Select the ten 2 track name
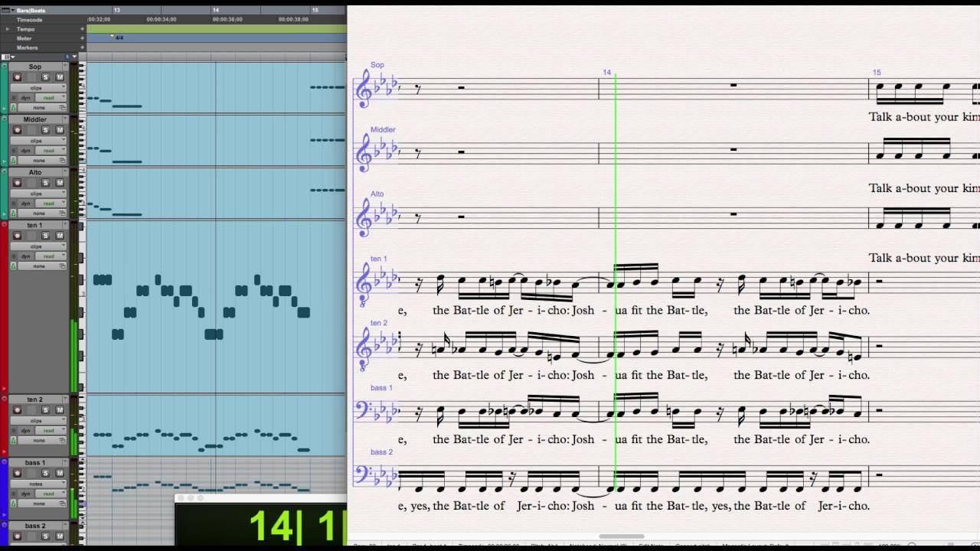The image size is (980, 551). [x=35, y=399]
